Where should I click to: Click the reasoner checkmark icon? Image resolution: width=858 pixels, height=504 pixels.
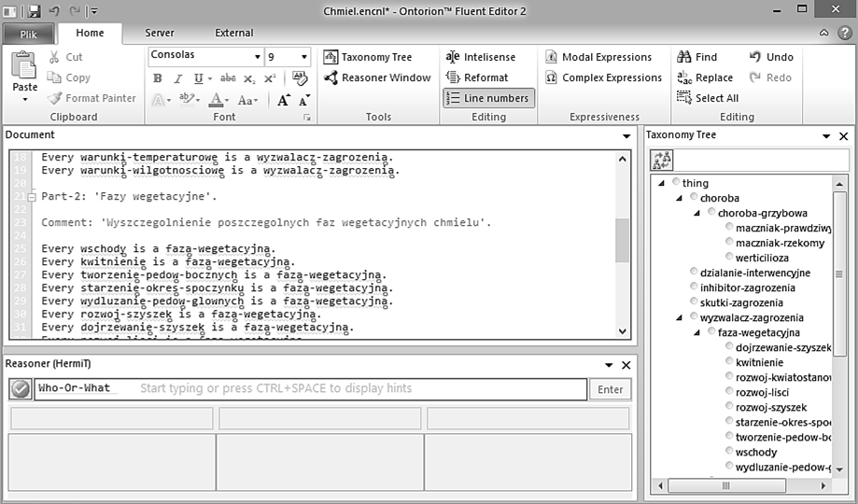[21, 389]
